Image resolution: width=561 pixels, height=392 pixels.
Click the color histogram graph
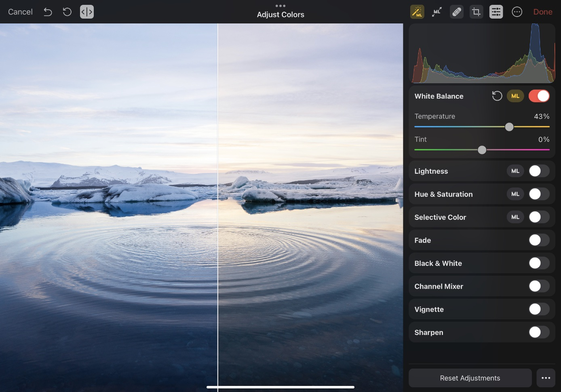482,53
